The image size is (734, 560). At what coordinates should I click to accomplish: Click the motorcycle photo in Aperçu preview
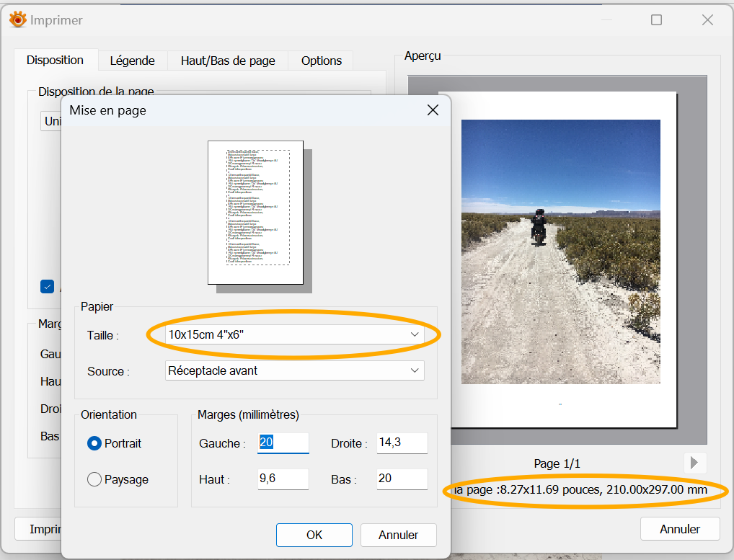(x=560, y=251)
